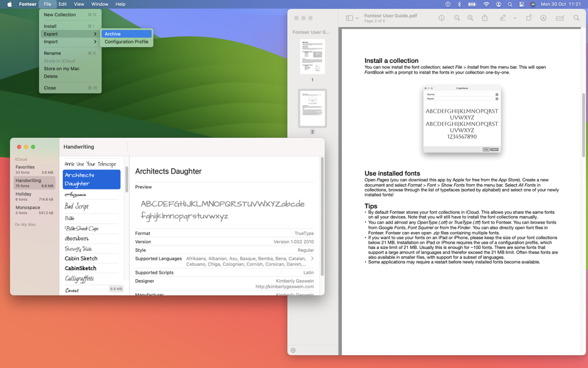This screenshot has height=368, width=588.
Task: Select Archive in the Export submenu
Action: tap(127, 34)
